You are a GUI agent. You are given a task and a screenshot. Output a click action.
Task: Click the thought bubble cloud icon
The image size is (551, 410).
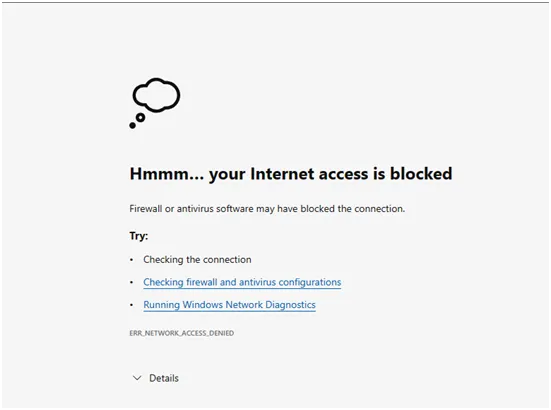156,95
